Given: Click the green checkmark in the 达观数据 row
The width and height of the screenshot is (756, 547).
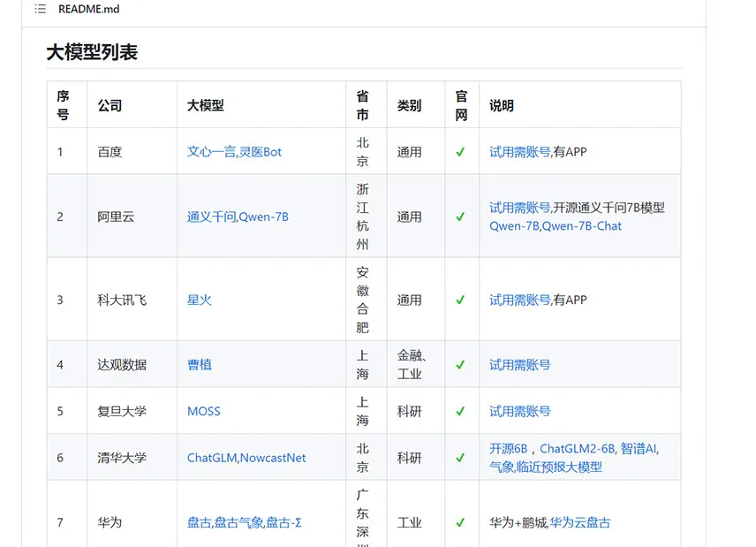Looking at the screenshot, I should (x=460, y=365).
